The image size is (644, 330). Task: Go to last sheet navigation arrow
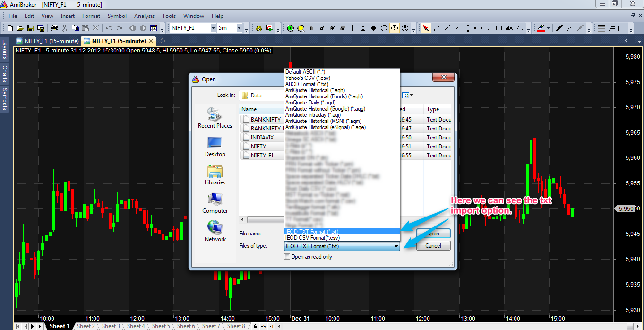point(40,326)
